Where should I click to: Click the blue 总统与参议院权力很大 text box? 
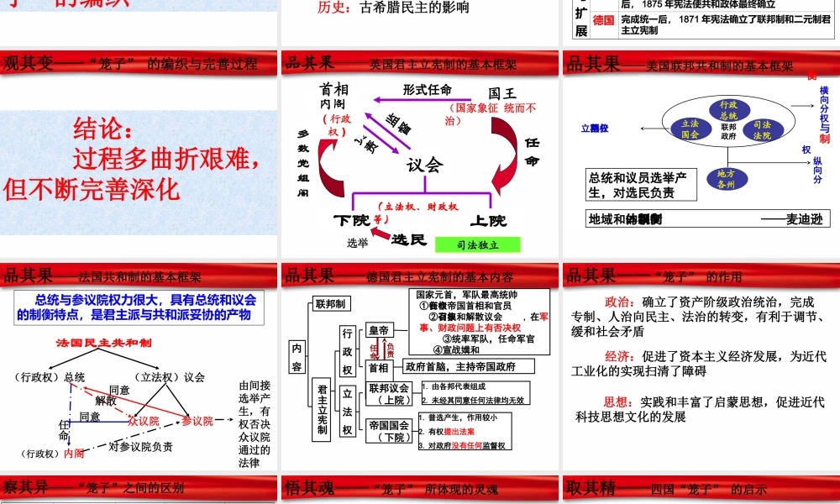139,307
